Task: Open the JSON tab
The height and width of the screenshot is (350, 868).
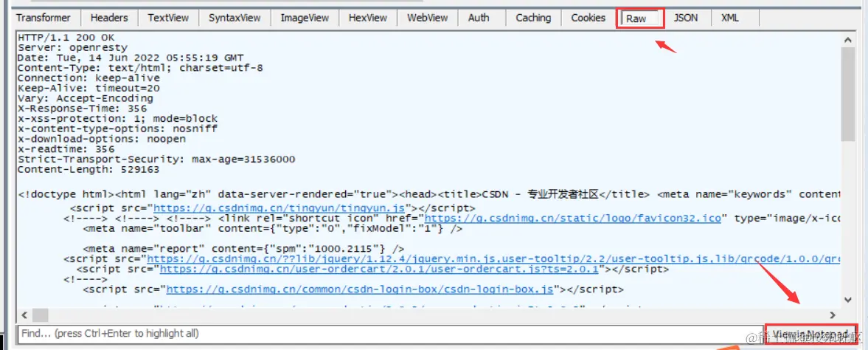Action: tap(685, 18)
